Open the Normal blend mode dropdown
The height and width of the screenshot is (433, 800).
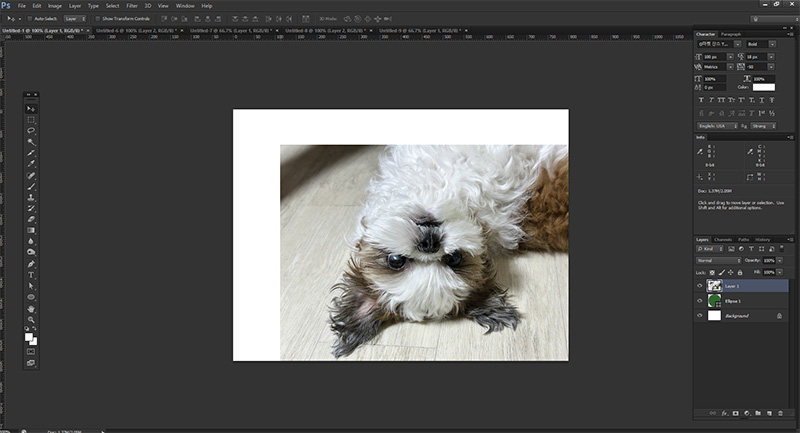tap(718, 261)
